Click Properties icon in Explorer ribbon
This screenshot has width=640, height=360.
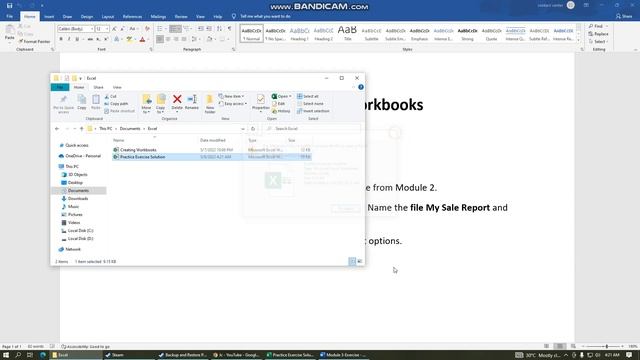coord(260,102)
